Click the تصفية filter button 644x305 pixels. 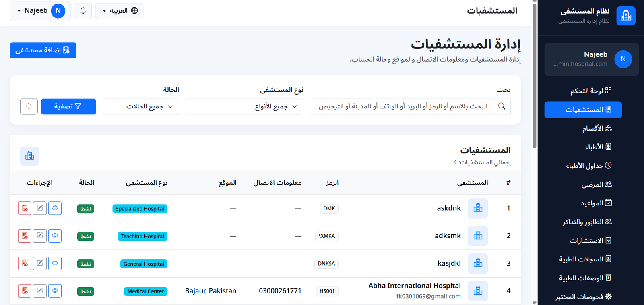(x=68, y=106)
